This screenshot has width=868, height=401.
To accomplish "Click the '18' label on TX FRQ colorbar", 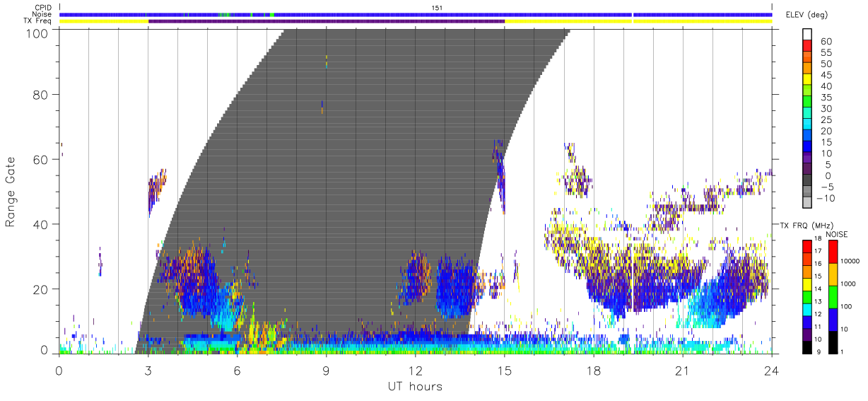I will [x=816, y=240].
